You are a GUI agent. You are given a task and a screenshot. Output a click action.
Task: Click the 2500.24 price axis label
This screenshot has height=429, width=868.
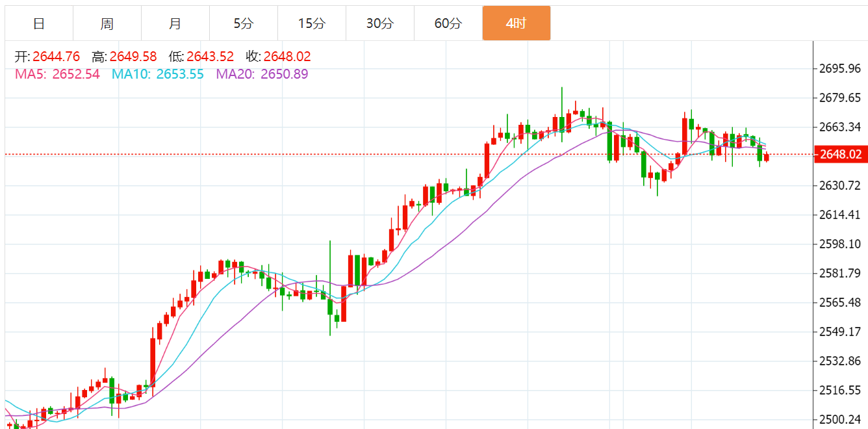tap(841, 420)
